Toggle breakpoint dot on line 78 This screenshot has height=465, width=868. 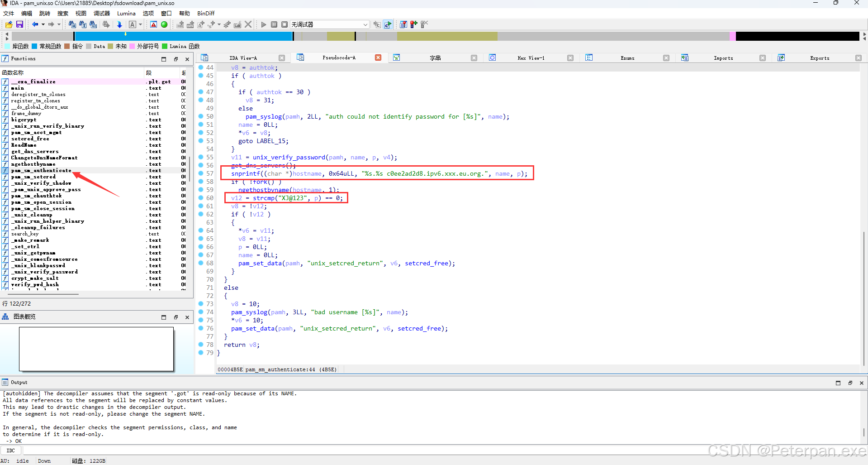(201, 345)
